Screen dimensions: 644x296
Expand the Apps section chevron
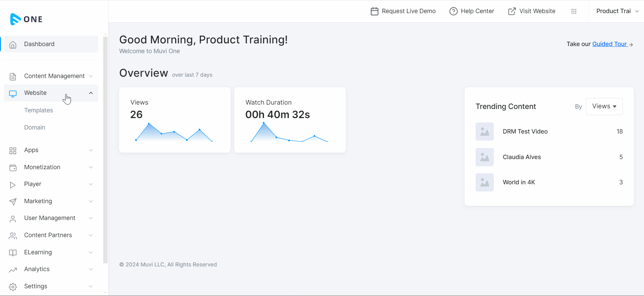tap(91, 150)
